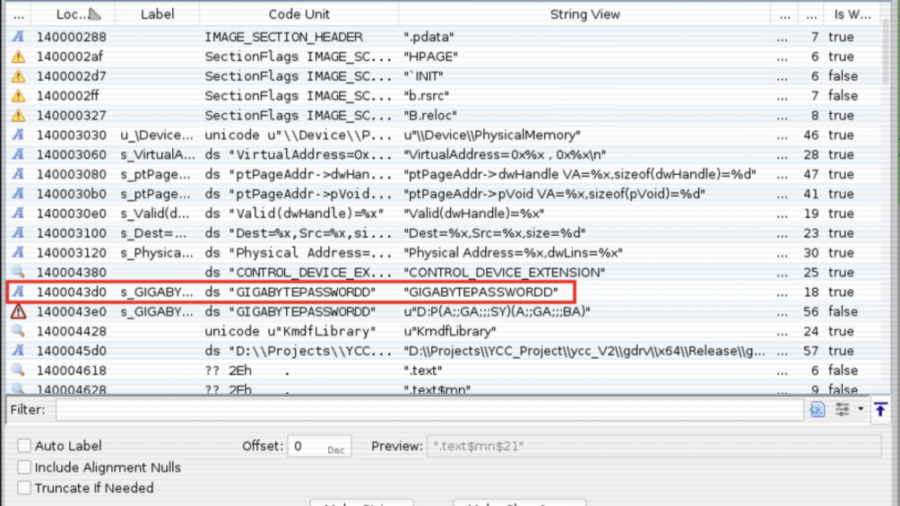Click the "false" value in row 1400043e0
900x506 pixels.
pyautogui.click(x=843, y=312)
